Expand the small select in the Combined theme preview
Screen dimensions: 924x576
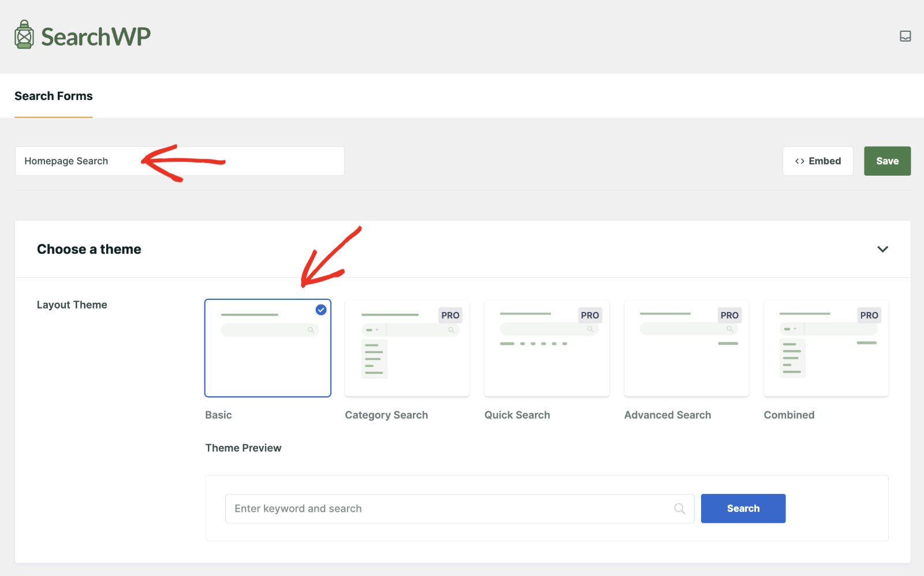[791, 328]
